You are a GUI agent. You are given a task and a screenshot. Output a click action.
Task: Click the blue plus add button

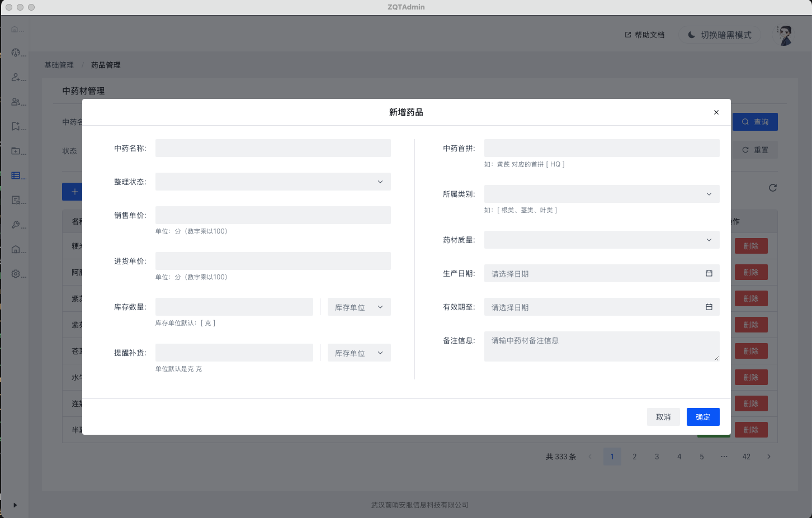pos(73,192)
